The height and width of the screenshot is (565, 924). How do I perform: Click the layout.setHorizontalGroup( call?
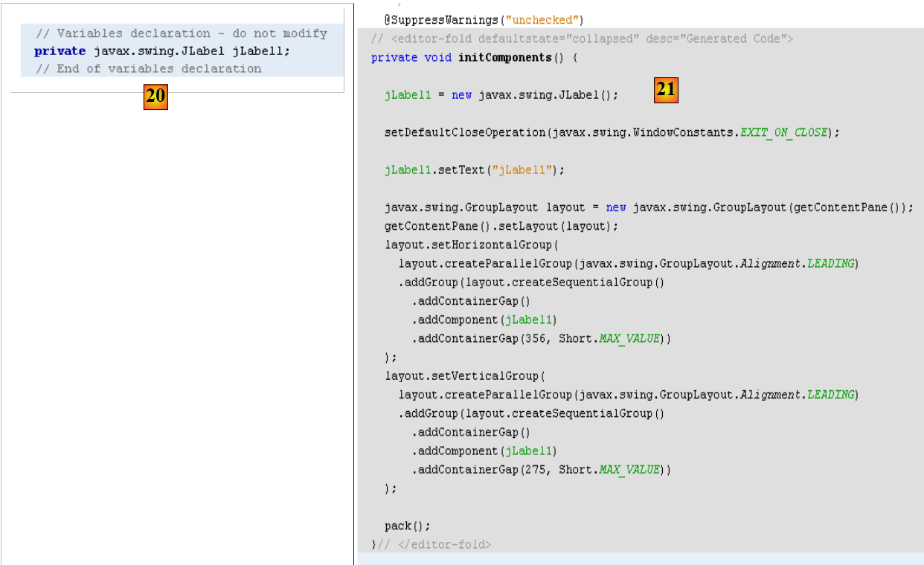[471, 245]
